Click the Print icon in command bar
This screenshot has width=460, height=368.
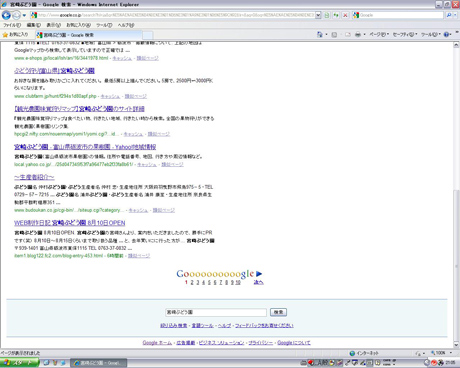click(x=358, y=35)
